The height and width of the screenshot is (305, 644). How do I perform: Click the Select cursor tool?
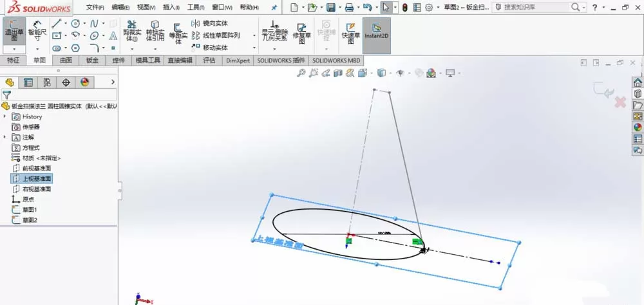pyautogui.click(x=385, y=7)
